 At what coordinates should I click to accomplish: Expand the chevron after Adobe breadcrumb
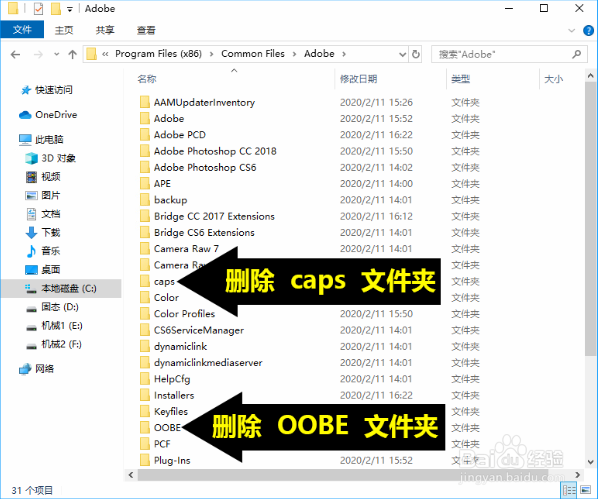(344, 54)
